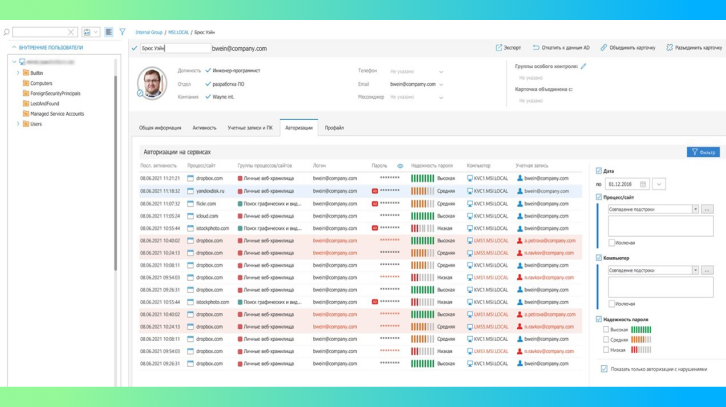Expand the Users tree folder
726x407 pixels.
point(18,124)
